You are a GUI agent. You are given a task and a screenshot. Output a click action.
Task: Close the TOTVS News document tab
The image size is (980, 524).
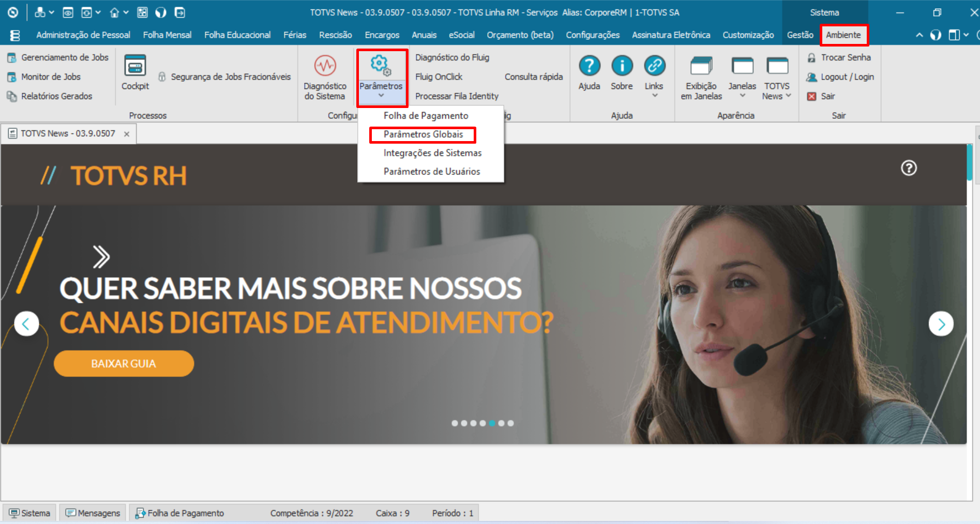tap(127, 134)
